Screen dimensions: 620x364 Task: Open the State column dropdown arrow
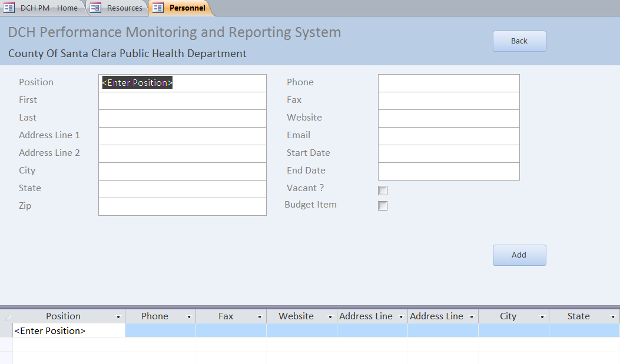coord(613,317)
